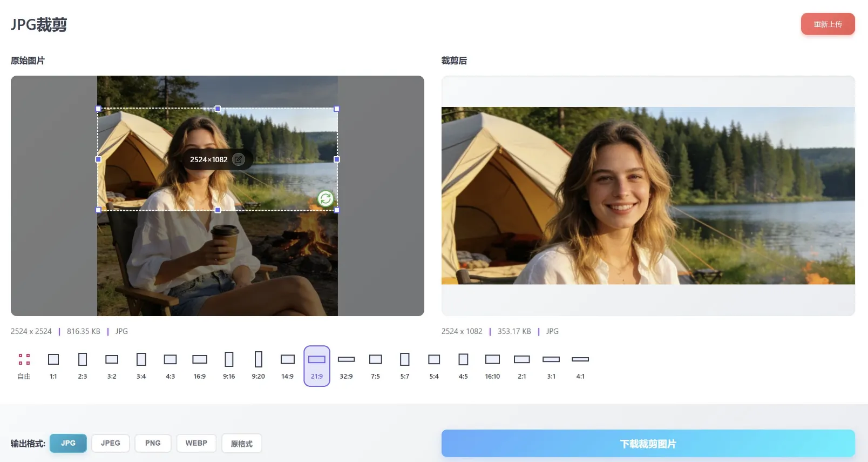Choose the 2:1 aspect ratio
868x462 pixels.
[522, 366]
